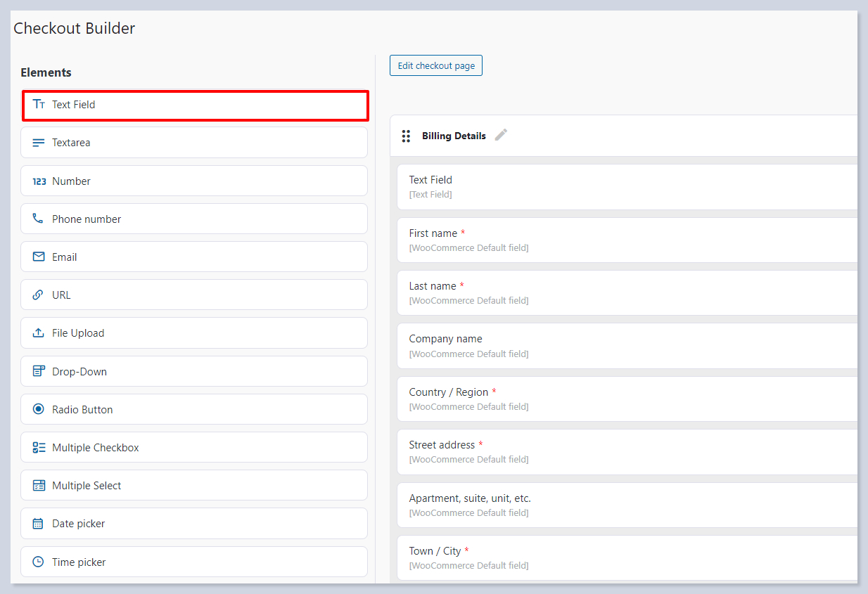This screenshot has width=868, height=594.
Task: Select the Company name field row
Action: [626, 346]
